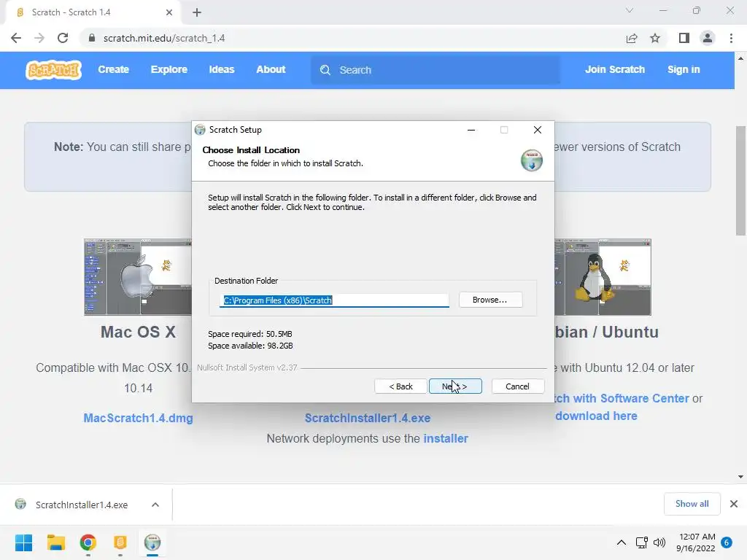Open Chrome tab search chevron
The image size is (747, 560).
[x=630, y=10]
